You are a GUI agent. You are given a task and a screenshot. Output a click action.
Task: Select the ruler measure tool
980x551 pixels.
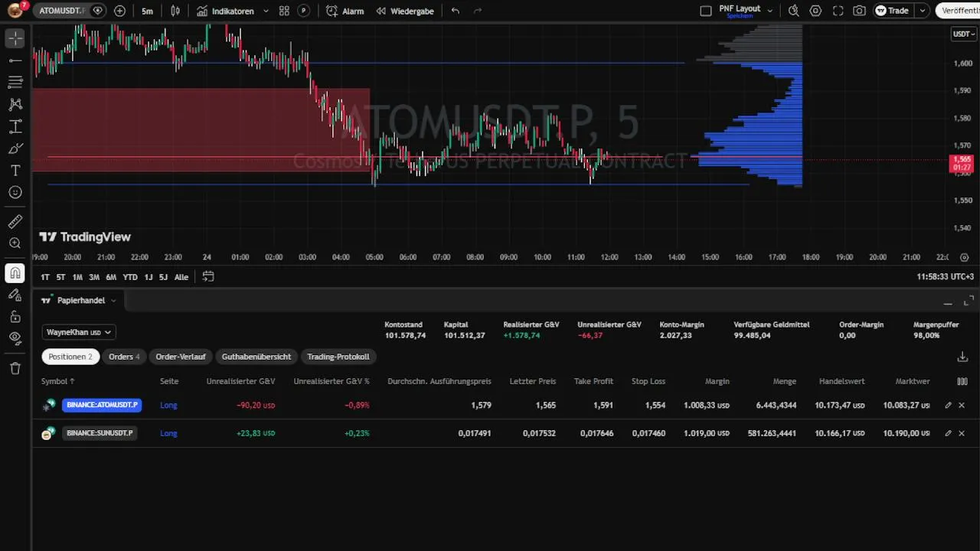(x=15, y=222)
